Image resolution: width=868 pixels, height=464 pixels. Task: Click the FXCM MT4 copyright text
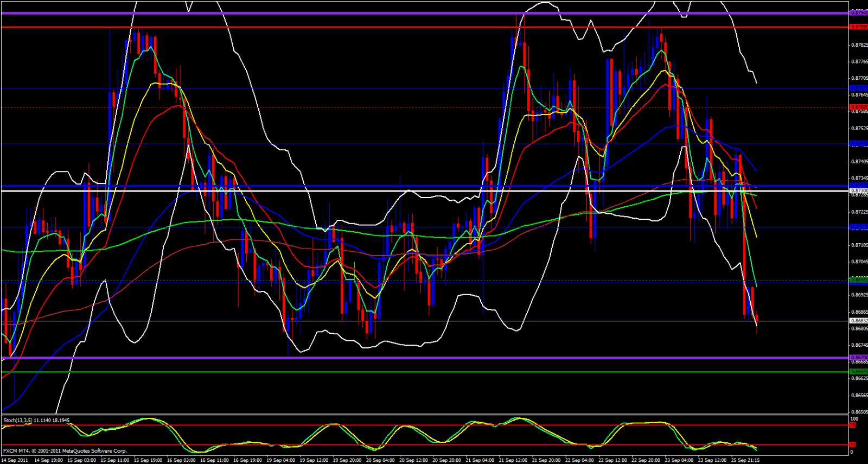coord(65,450)
